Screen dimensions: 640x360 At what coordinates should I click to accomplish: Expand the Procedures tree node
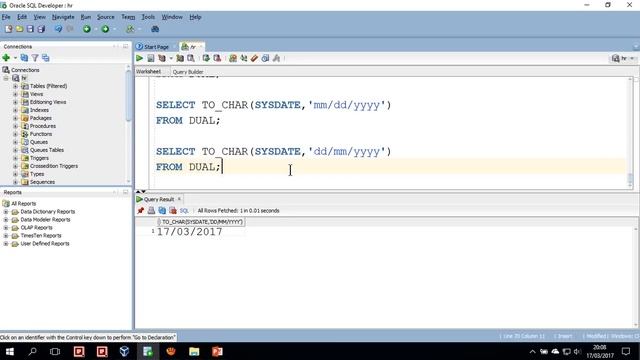tap(16, 126)
